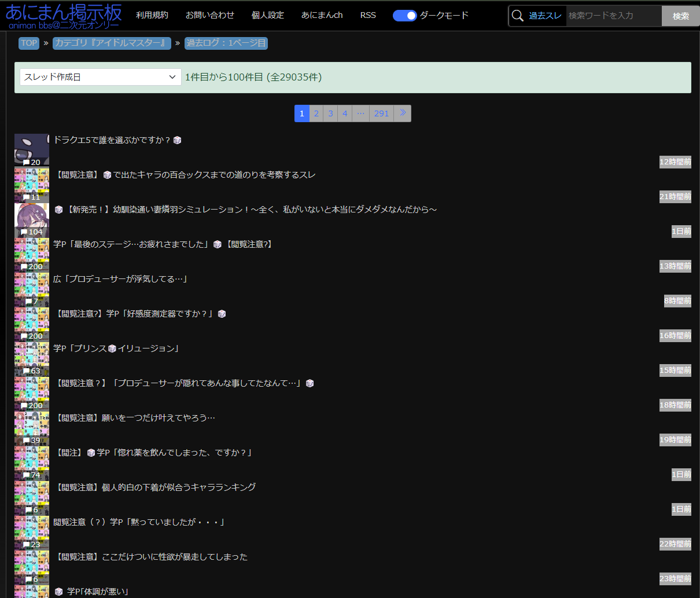Image resolution: width=700 pixels, height=598 pixels.
Task: Click 過去ログ：1ページ目 breadcrumb
Action: pos(226,43)
